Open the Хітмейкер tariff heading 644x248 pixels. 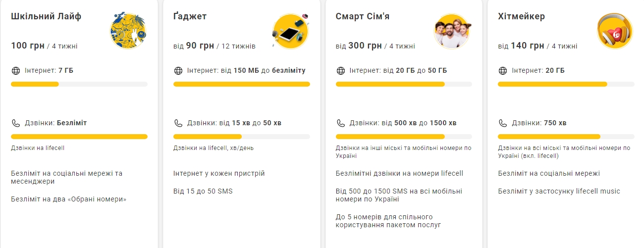coord(521,16)
